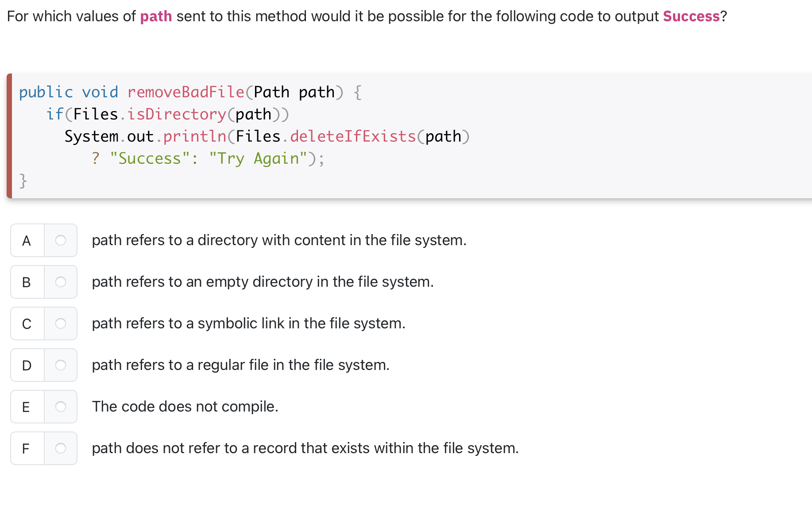Click the removeBadFile method name in code
812x508 pixels.
click(x=186, y=92)
